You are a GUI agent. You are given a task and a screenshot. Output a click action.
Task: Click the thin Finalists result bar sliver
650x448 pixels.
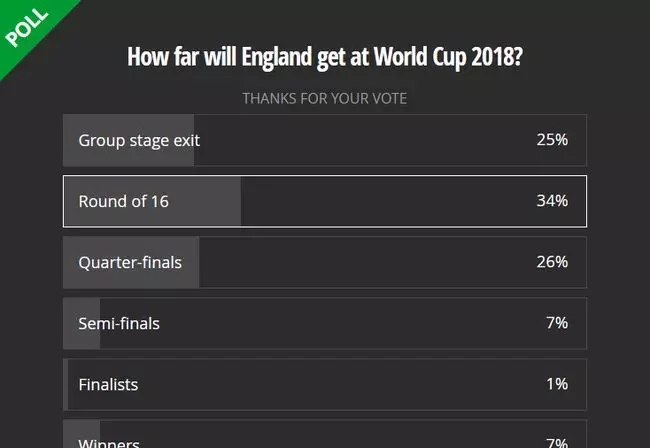click(66, 384)
